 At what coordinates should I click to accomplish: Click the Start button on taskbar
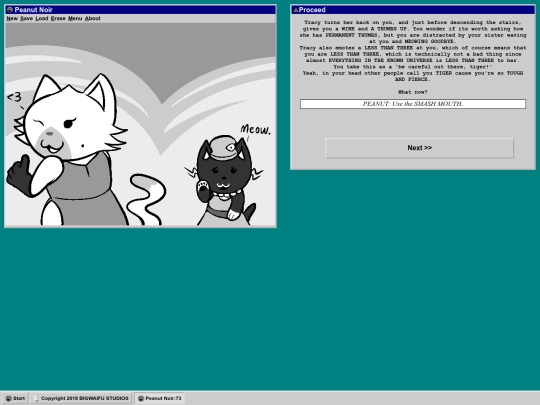[x=15, y=398]
